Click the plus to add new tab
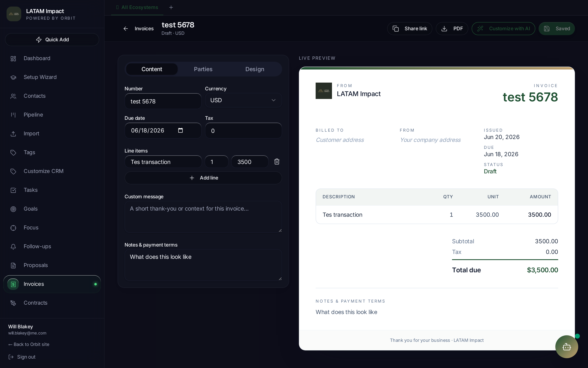Screen dimensions: 588x368 pyautogui.click(x=171, y=7)
